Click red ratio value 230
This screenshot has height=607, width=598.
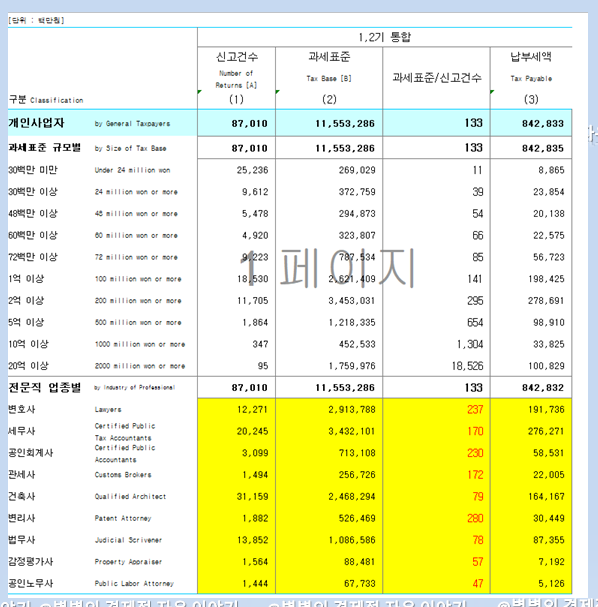tap(475, 453)
